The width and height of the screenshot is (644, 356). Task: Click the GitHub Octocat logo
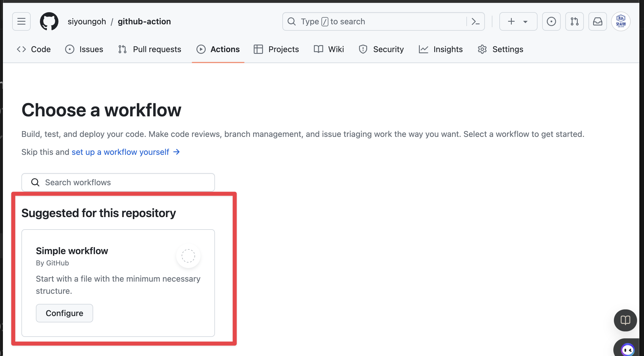(49, 21)
